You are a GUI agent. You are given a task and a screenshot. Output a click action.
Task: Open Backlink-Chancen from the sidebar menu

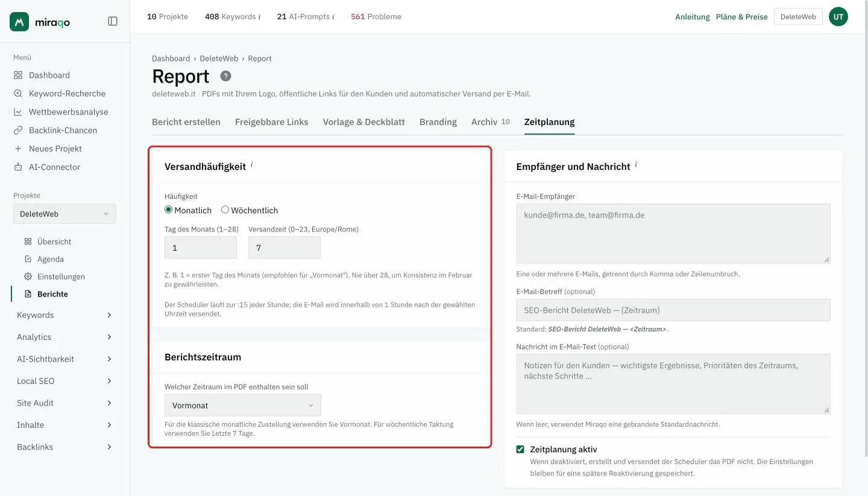tap(63, 130)
